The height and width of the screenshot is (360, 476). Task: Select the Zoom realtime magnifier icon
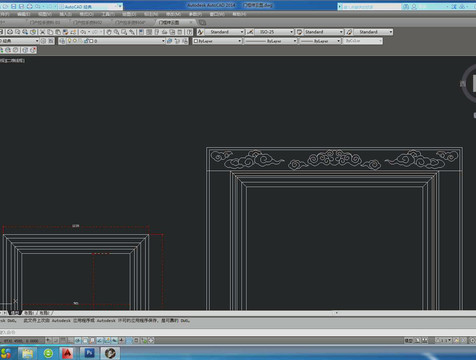point(116,32)
